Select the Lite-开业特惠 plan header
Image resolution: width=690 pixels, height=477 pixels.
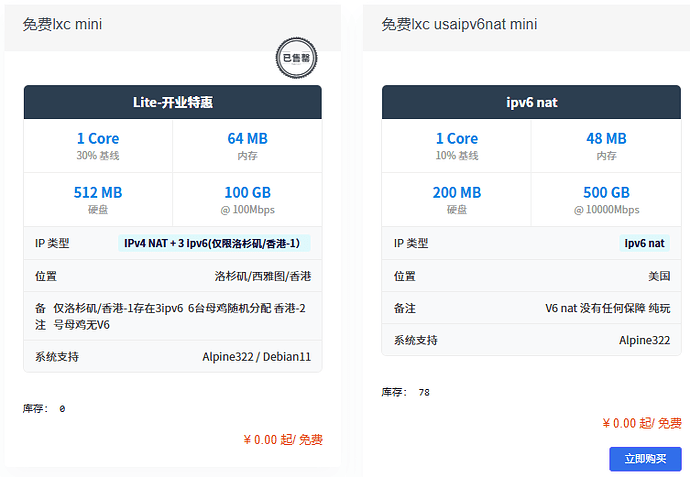tap(173, 102)
